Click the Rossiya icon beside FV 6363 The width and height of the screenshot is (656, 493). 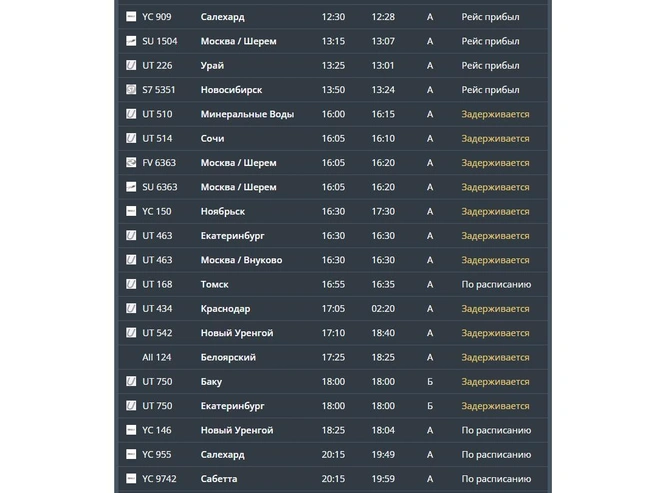[131, 162]
